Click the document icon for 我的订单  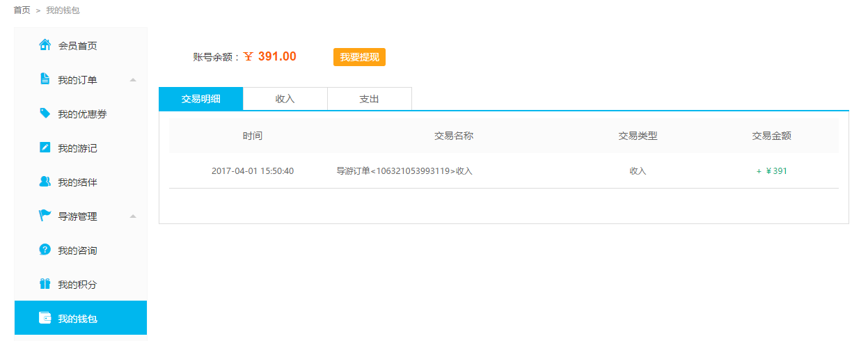click(x=45, y=79)
